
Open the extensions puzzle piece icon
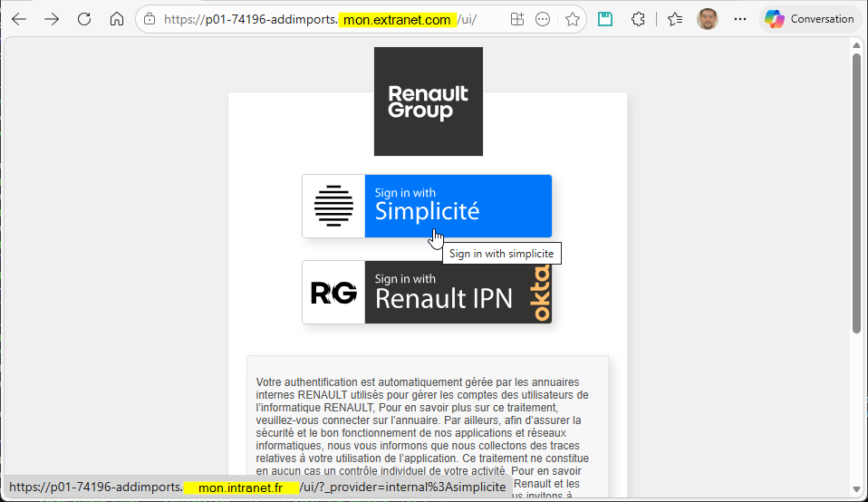pyautogui.click(x=638, y=19)
